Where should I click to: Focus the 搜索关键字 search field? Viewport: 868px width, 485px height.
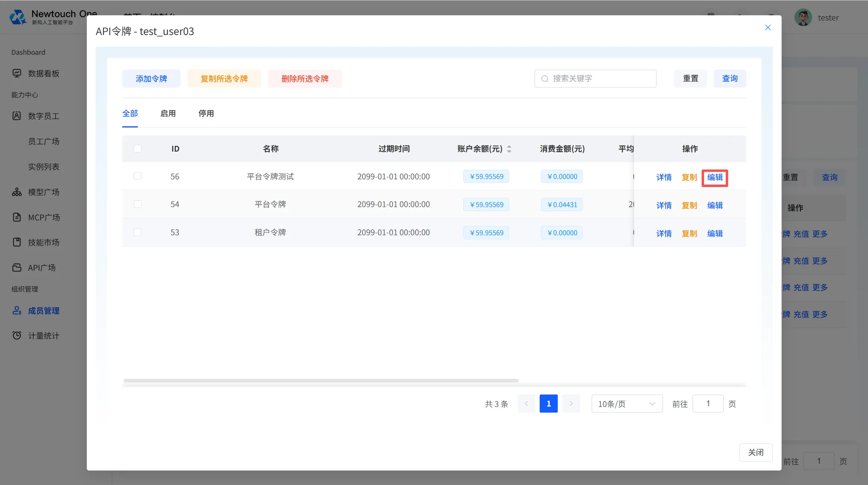coord(595,78)
